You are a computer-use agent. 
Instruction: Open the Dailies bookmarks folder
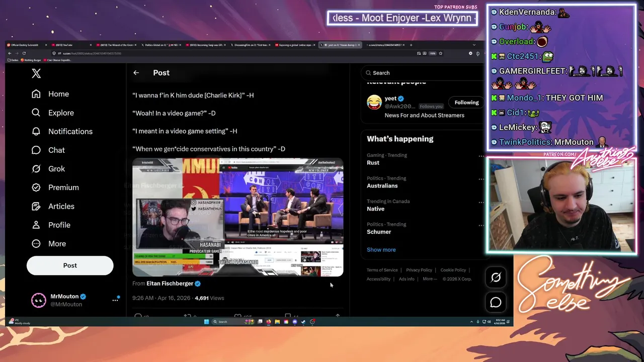14,60
